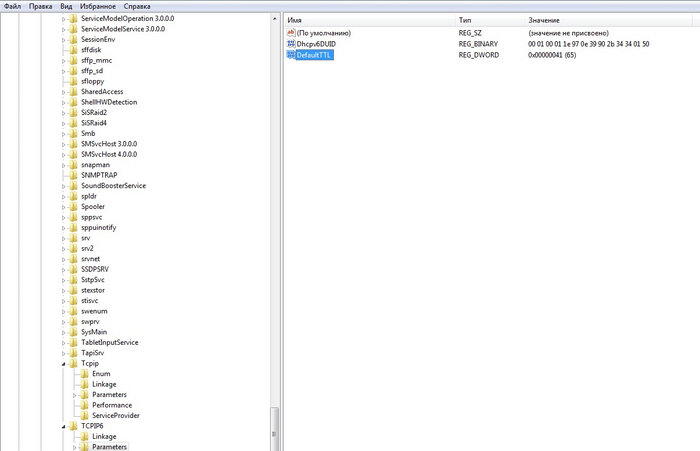Viewport: 700px width, 451px height.
Task: Select the SMSvcHost 3.0.0.0 key
Action: point(109,144)
